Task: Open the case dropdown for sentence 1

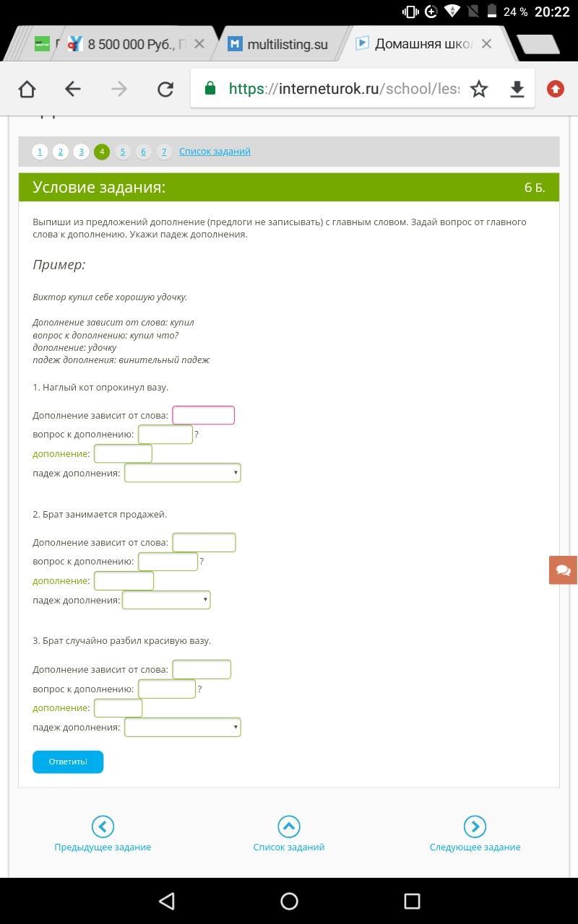Action: pos(182,473)
